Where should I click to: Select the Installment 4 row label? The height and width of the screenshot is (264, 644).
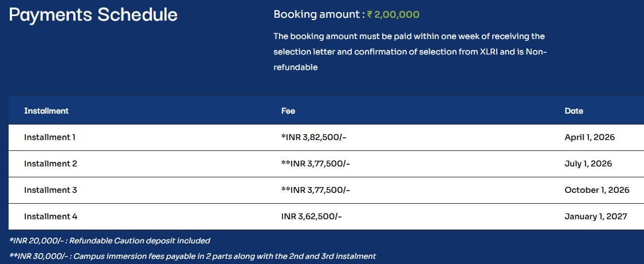pos(50,216)
